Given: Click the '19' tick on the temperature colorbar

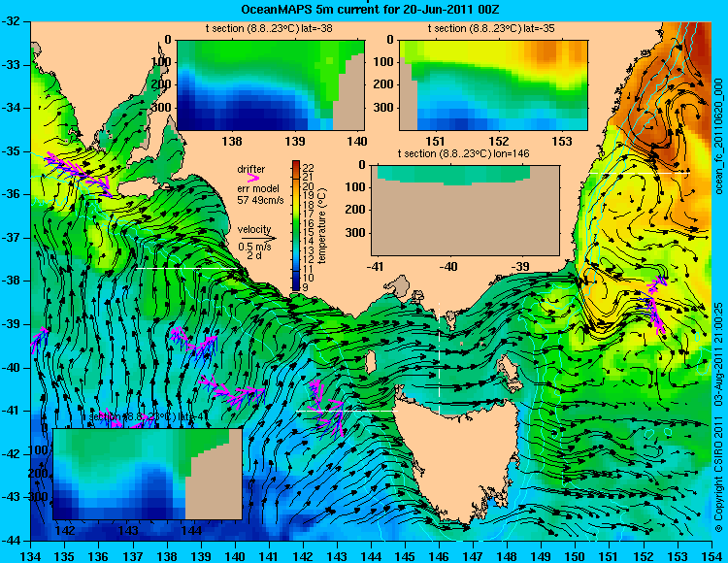Looking at the screenshot, I should [x=309, y=195].
